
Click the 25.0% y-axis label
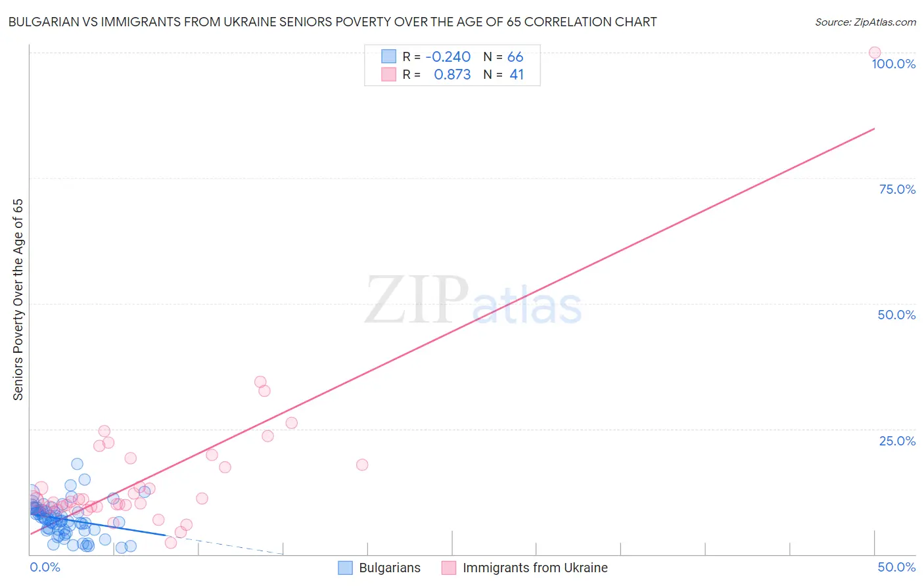click(x=897, y=441)
